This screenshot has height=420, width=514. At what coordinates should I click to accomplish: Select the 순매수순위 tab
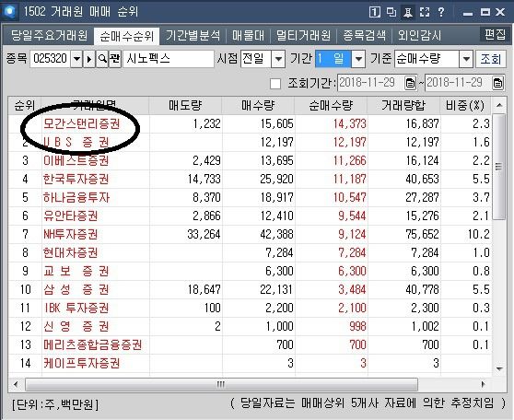[x=127, y=36]
